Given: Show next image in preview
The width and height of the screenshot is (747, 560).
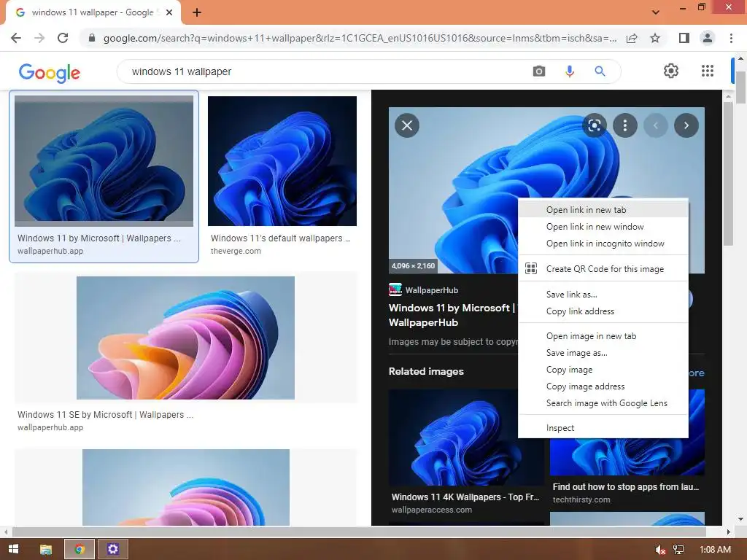Looking at the screenshot, I should point(686,125).
